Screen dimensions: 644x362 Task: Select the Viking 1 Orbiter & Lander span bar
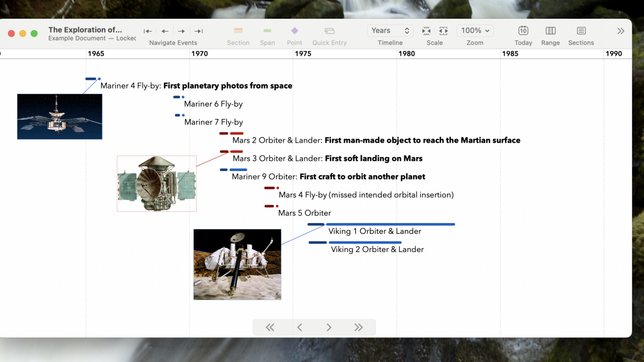click(x=390, y=224)
